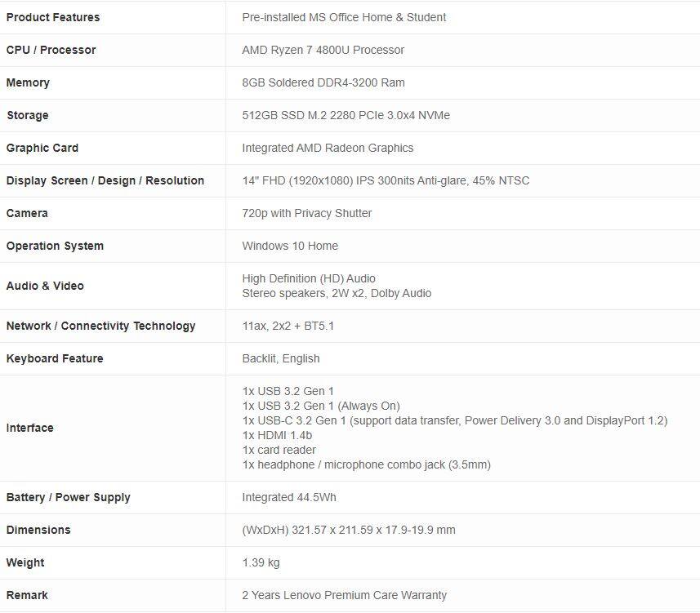Click the Product Features row label
This screenshot has height=613, width=700.
click(53, 17)
